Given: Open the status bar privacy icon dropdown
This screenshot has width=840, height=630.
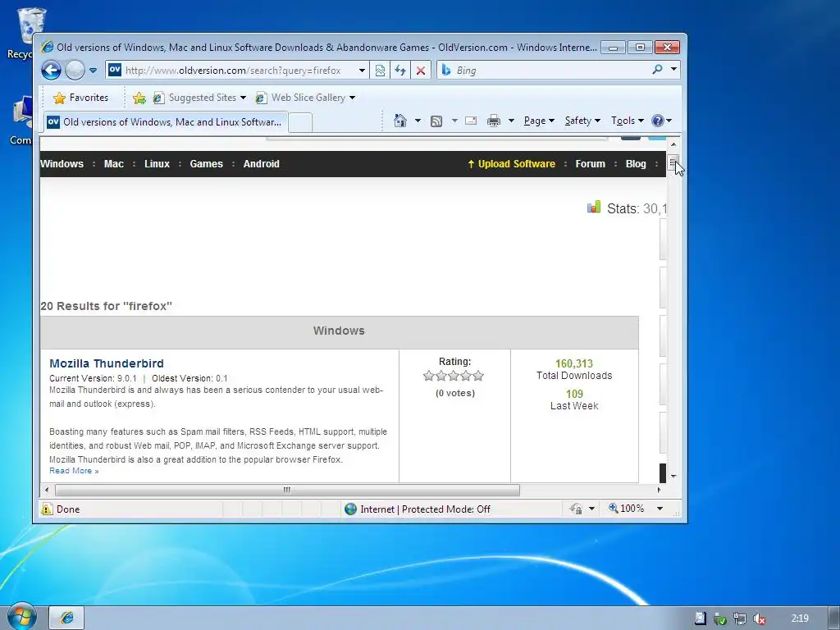Looking at the screenshot, I should [x=592, y=509].
